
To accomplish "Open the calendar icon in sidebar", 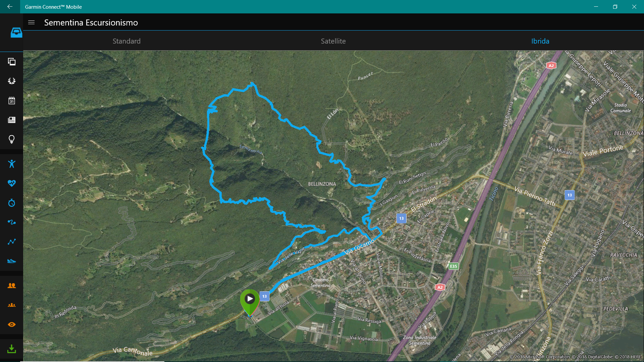I will 12,101.
